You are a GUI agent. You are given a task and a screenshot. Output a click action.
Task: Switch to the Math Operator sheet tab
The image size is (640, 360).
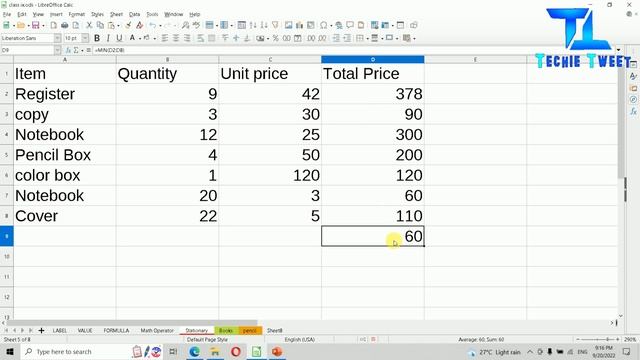tap(157, 330)
